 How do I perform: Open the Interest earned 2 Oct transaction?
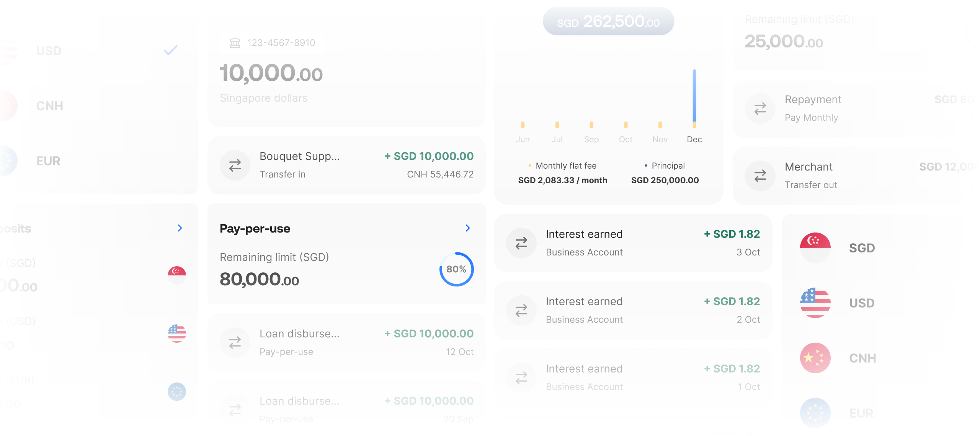click(633, 310)
